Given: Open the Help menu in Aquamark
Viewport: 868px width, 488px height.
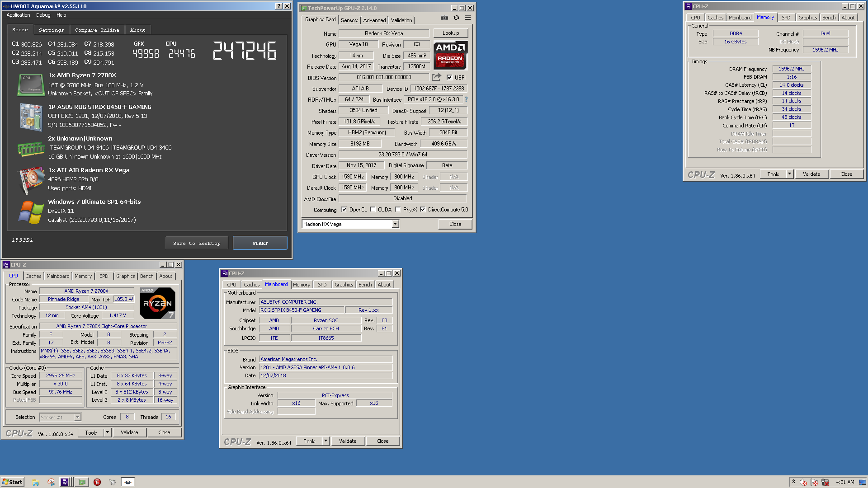Looking at the screenshot, I should [61, 15].
